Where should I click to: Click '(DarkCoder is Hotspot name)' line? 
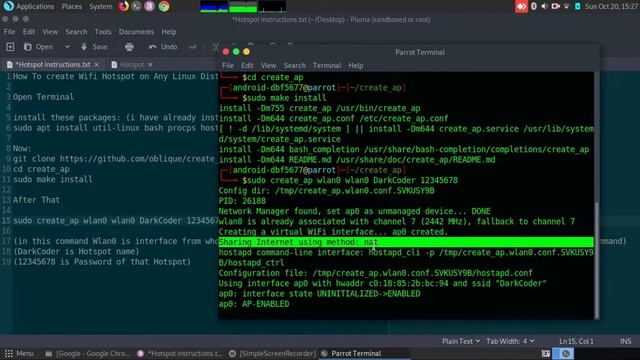(76, 251)
